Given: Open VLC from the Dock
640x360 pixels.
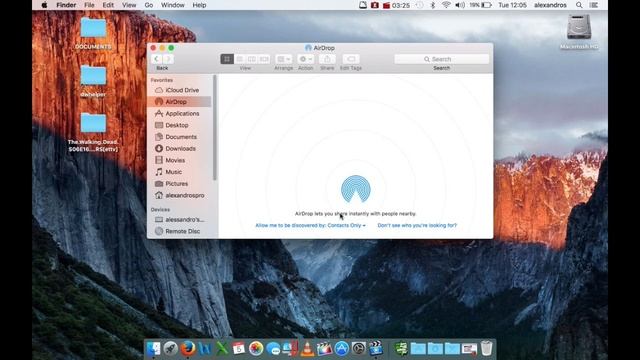Looking at the screenshot, I should point(307,349).
